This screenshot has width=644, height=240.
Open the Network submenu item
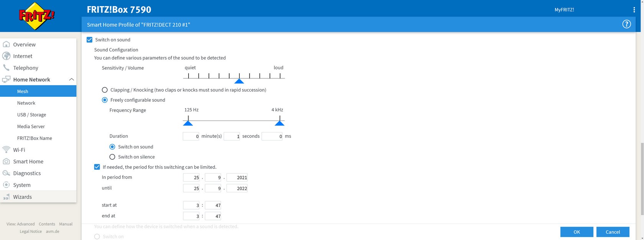pyautogui.click(x=38, y=103)
